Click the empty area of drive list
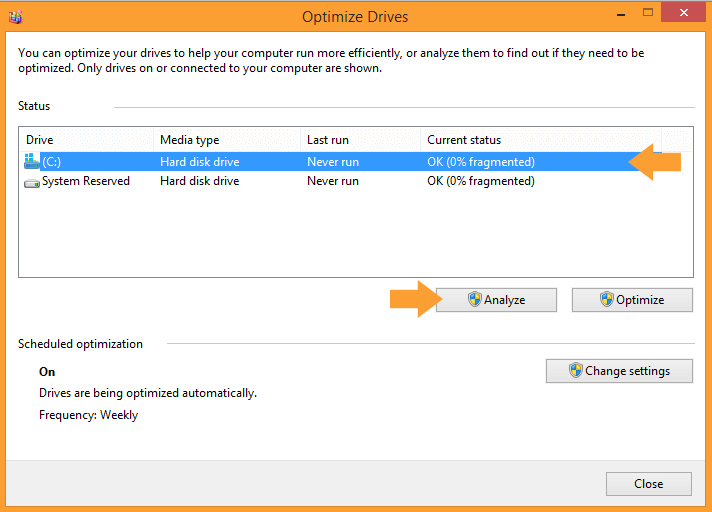Image resolution: width=712 pixels, height=512 pixels. tap(356, 233)
